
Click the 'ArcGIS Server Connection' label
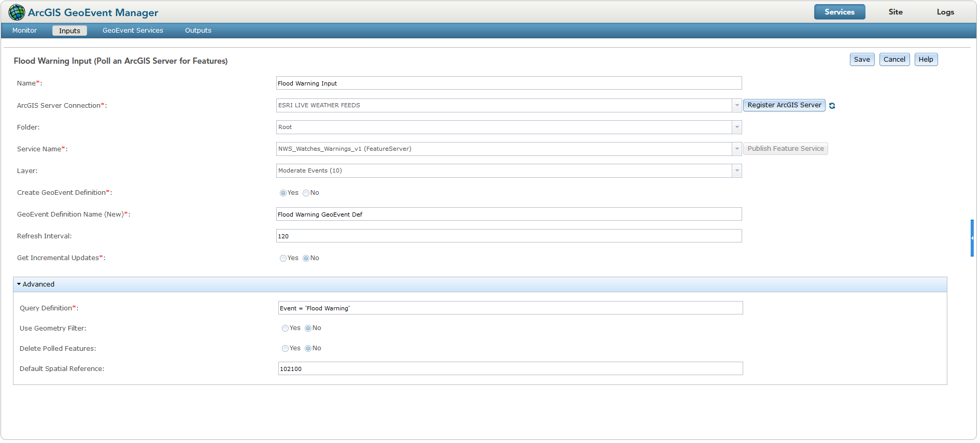62,106
